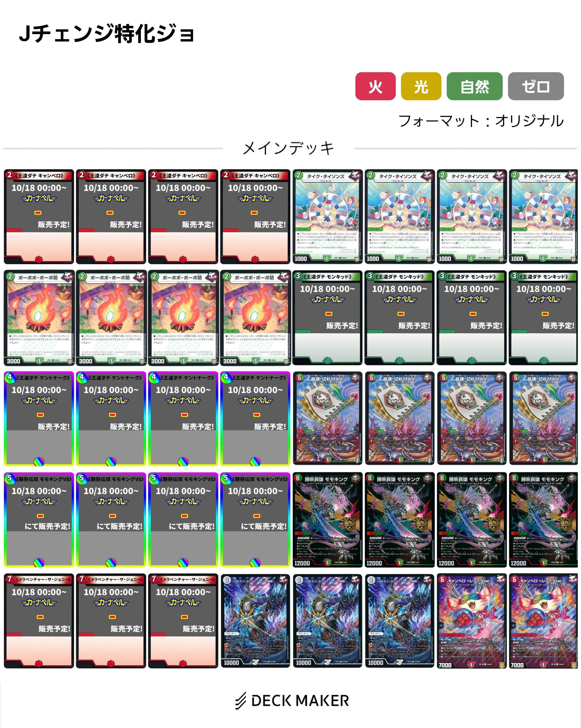Click the first ボーボボ・ボーボ坊 flame card

[39, 318]
